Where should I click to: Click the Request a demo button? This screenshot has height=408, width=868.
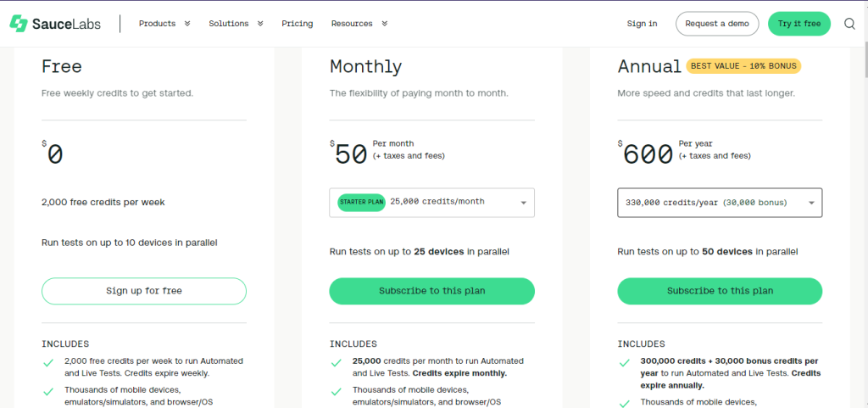click(717, 24)
